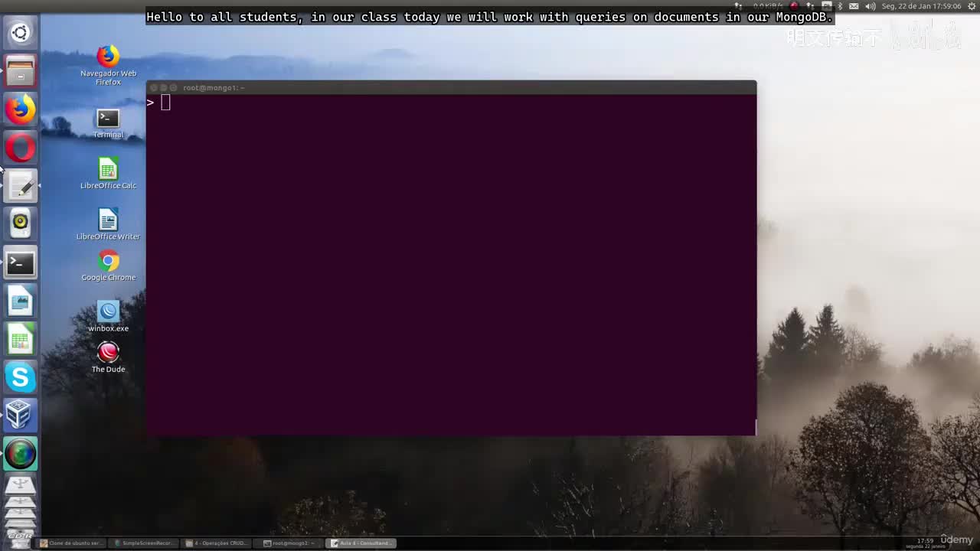Image resolution: width=980 pixels, height=551 pixels.
Task: Open the sound volume indicator
Action: [x=870, y=6]
